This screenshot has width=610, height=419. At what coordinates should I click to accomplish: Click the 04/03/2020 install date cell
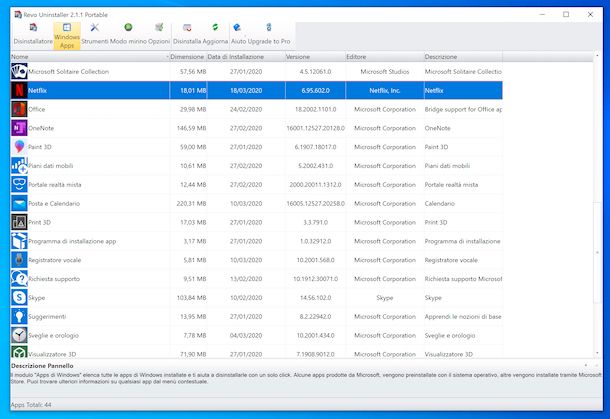(x=246, y=335)
